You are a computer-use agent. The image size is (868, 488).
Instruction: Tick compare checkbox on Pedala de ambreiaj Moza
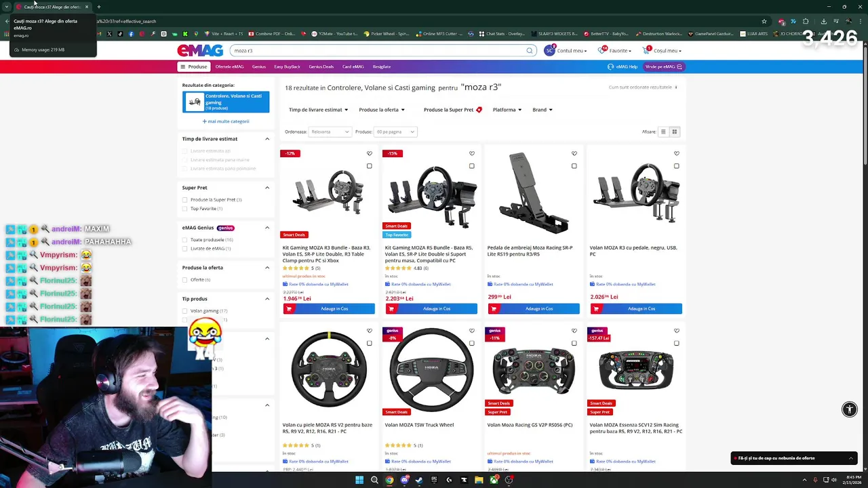pyautogui.click(x=574, y=166)
